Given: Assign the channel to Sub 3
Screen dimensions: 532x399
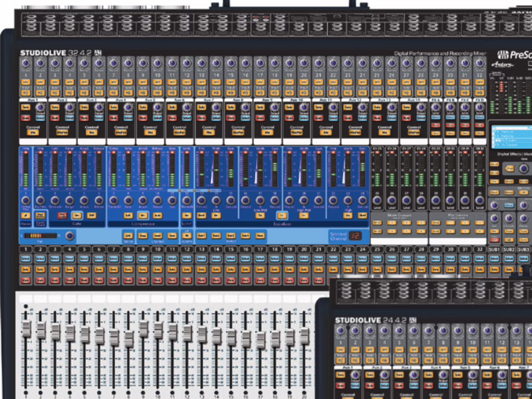Looking at the screenshot, I should click(x=231, y=236).
